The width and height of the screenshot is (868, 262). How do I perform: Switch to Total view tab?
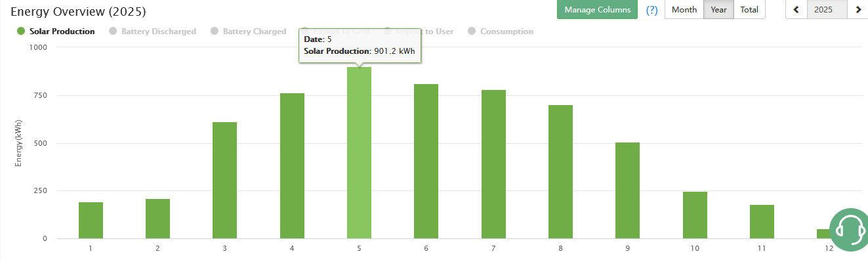click(749, 10)
